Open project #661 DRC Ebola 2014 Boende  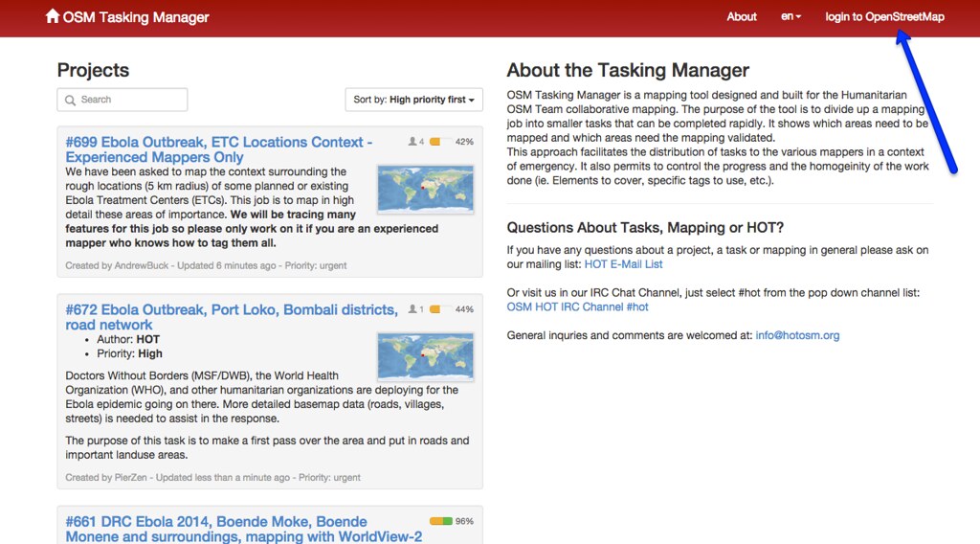[244, 529]
